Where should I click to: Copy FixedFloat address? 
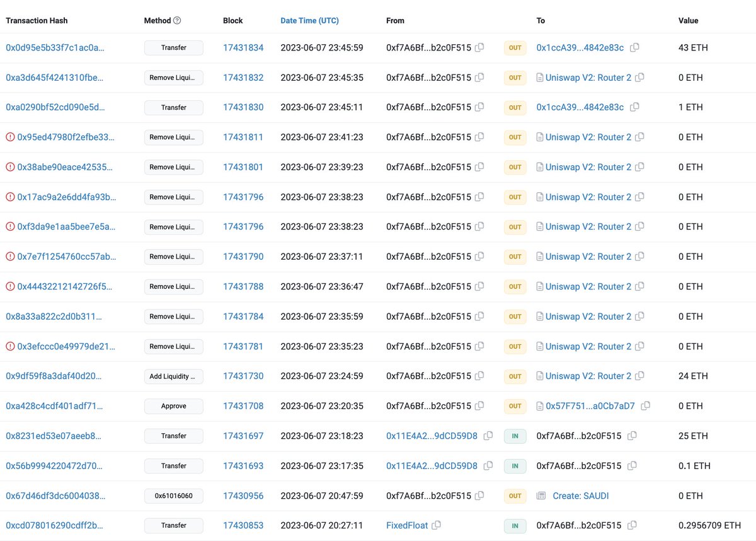click(x=436, y=525)
